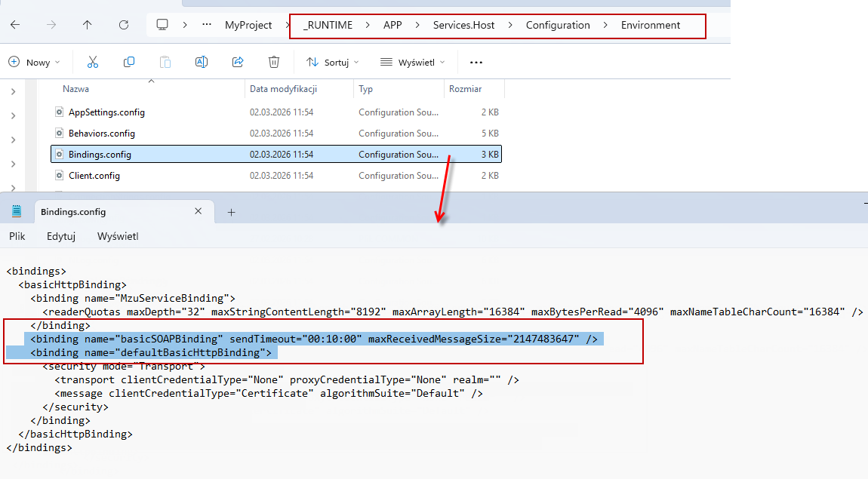Click the closing </bindings> tag line
The width and height of the screenshot is (868, 479).
tap(39, 447)
